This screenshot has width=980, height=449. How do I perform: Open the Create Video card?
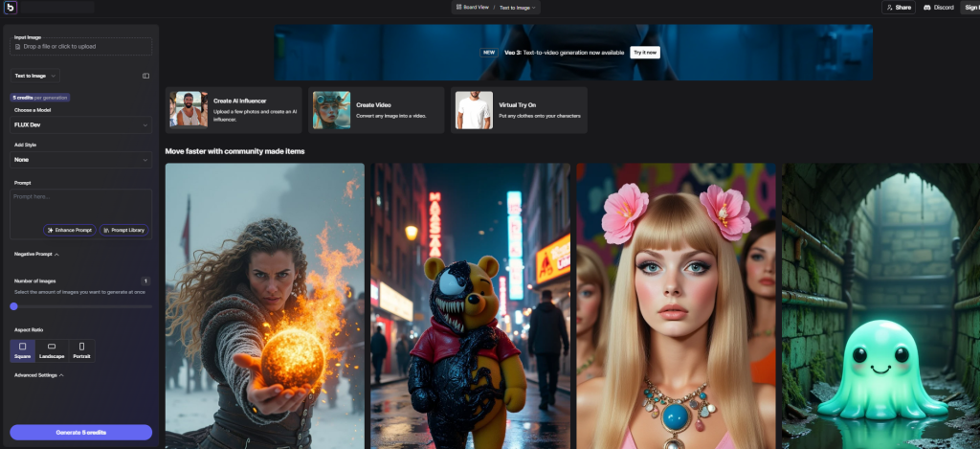point(376,110)
